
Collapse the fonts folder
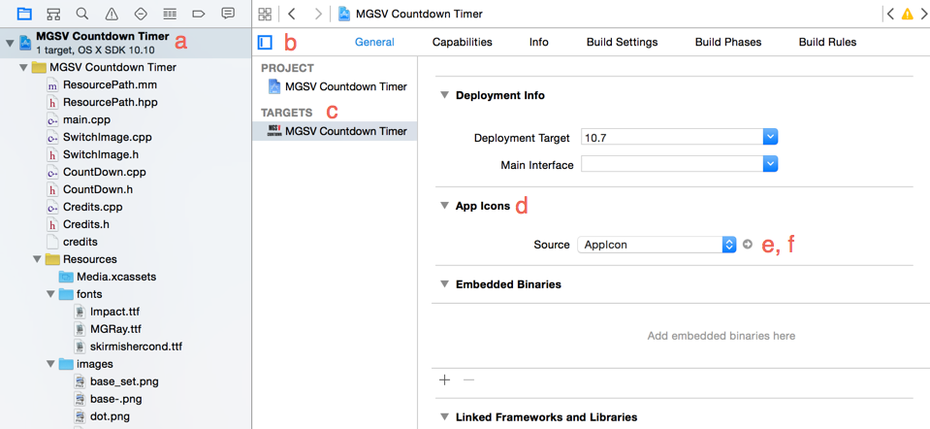pos(51,294)
